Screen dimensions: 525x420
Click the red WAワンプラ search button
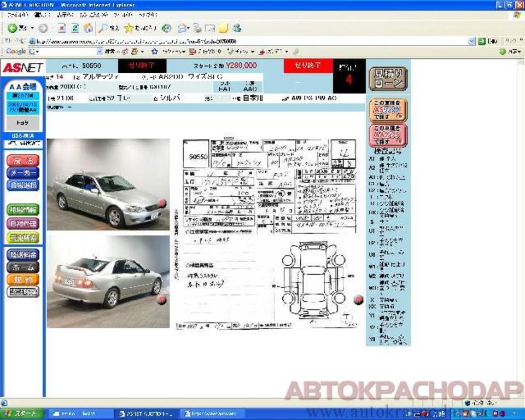click(388, 135)
